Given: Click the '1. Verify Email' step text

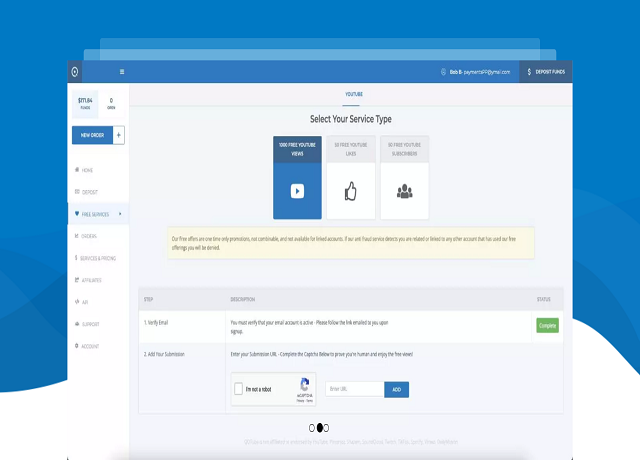Looking at the screenshot, I should pyautogui.click(x=156, y=322).
